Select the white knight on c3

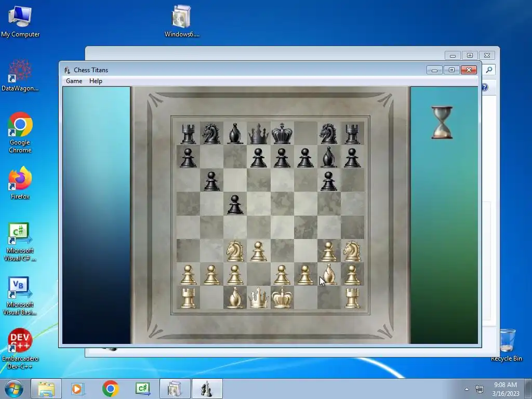tap(235, 251)
